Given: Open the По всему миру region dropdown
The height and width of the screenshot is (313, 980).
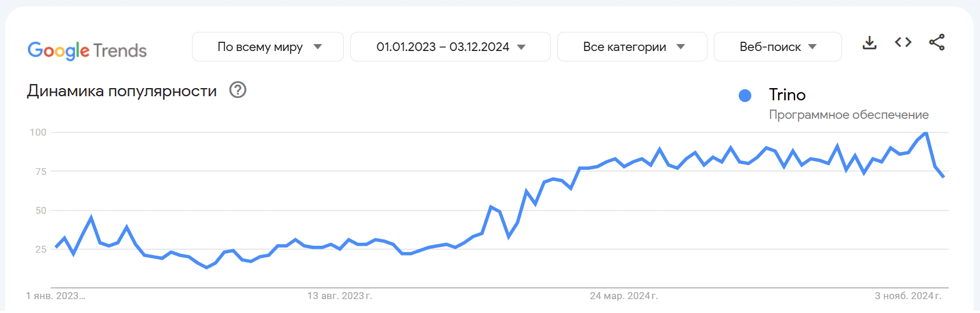Looking at the screenshot, I should click(268, 47).
